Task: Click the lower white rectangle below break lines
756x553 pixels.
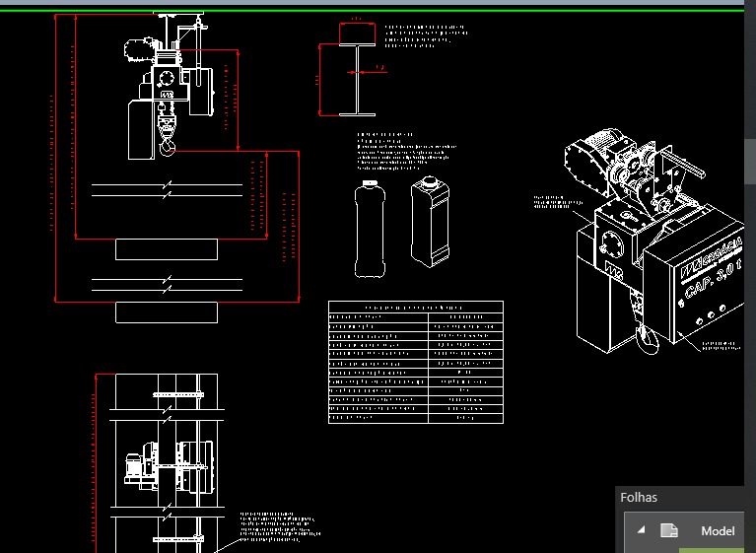Action: coord(166,312)
